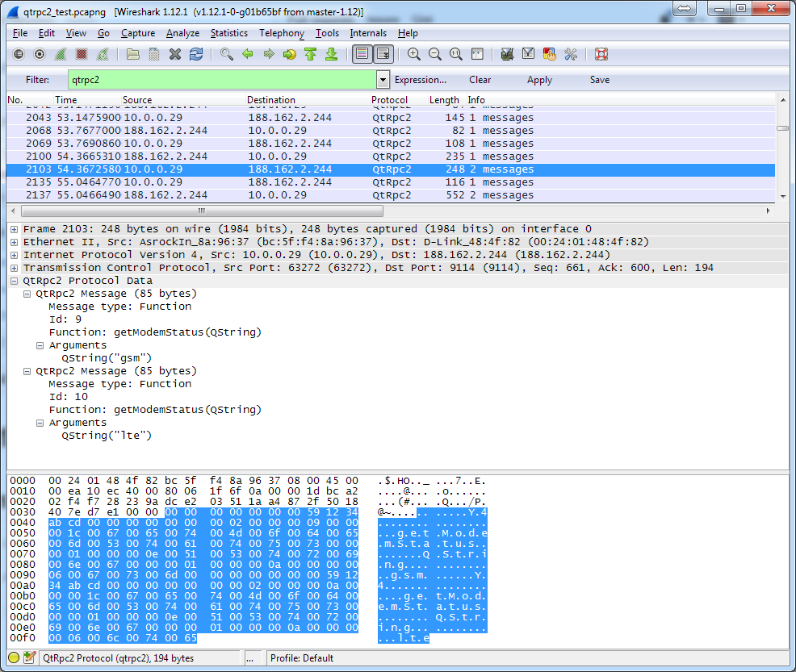796x672 pixels.
Task: Go back in packet history
Action: pyautogui.click(x=248, y=54)
